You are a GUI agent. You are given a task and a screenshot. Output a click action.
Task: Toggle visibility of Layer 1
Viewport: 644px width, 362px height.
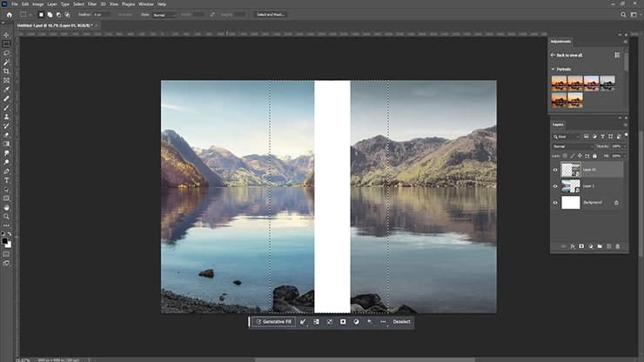555,186
